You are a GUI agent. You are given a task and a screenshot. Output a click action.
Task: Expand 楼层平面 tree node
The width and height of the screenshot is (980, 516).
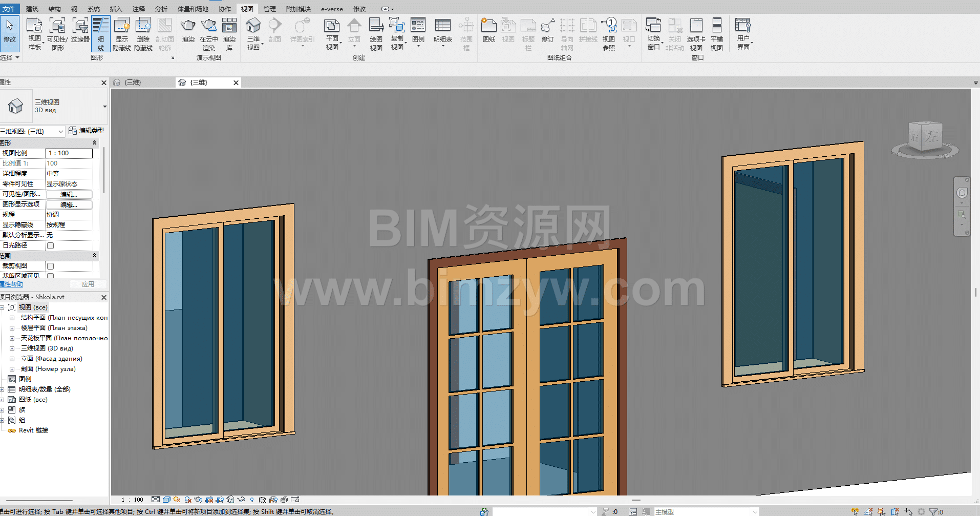pyautogui.click(x=12, y=328)
